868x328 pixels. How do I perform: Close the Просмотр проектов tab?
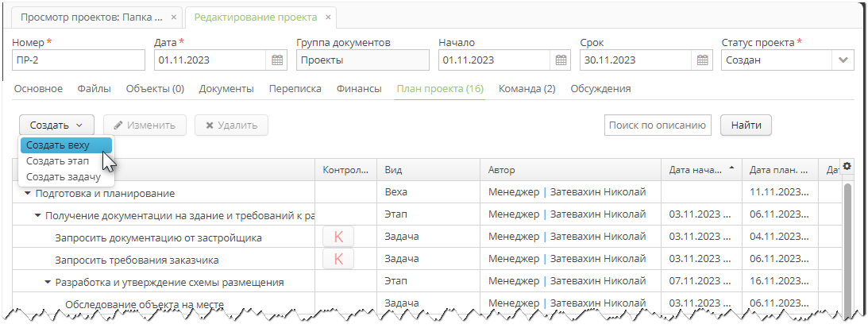(175, 17)
